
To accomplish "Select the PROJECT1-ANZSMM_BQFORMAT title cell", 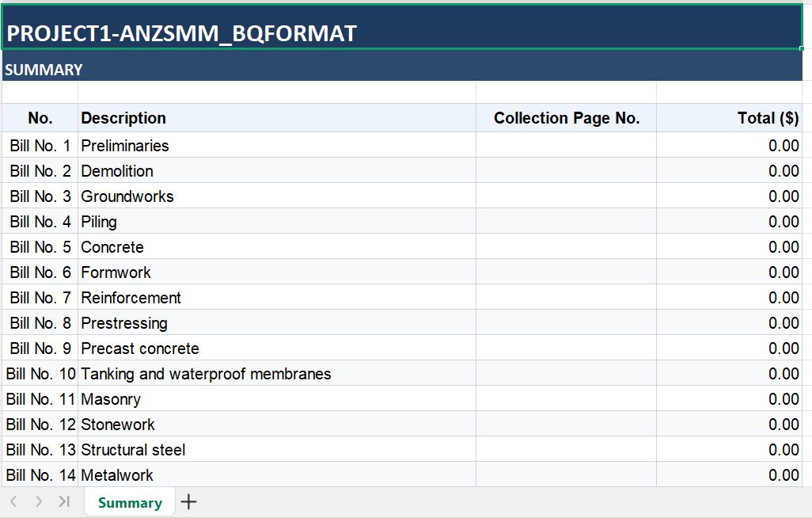I will tap(402, 27).
